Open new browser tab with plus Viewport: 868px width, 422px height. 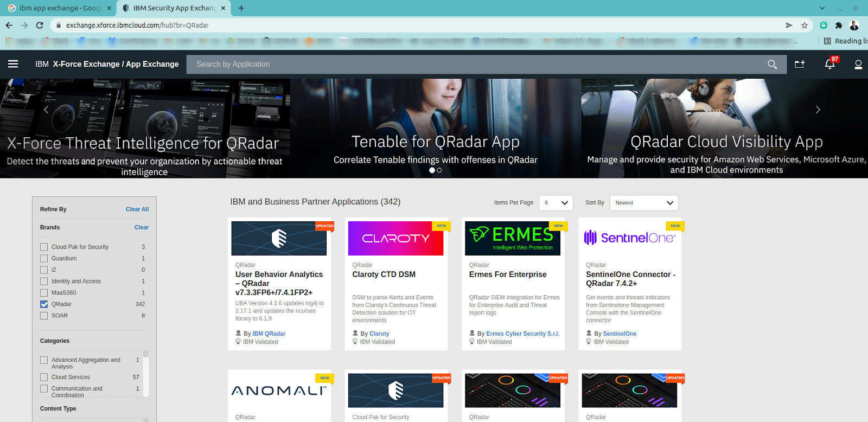[x=241, y=8]
